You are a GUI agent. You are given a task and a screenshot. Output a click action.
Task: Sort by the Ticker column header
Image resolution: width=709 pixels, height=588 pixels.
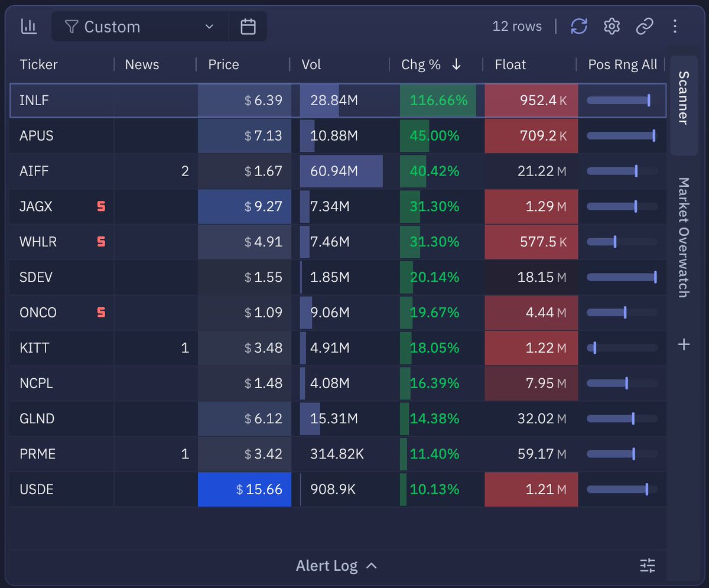tap(39, 64)
